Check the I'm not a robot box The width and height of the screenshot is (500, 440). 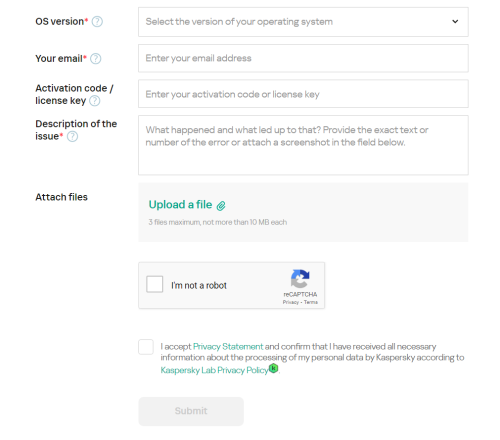point(155,284)
